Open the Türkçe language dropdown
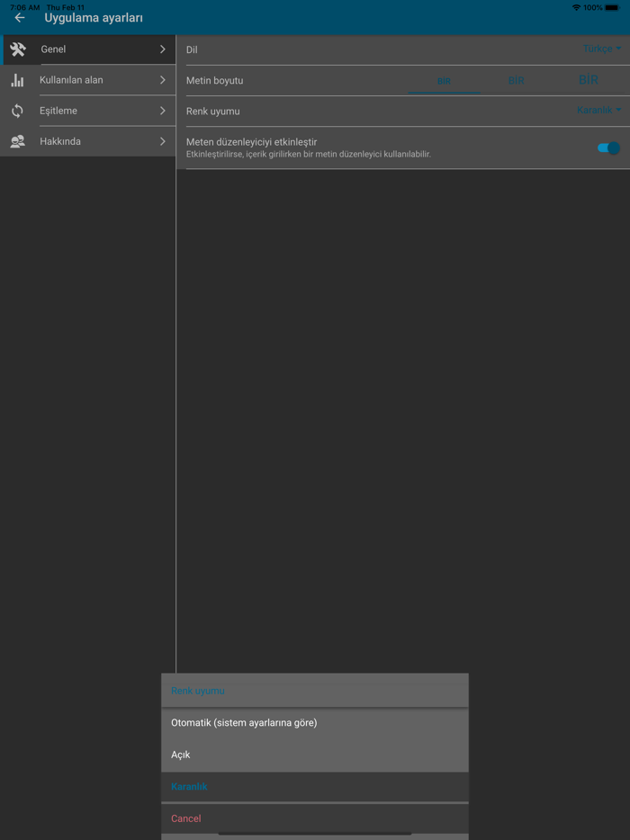Image resolution: width=630 pixels, height=840 pixels. (601, 49)
